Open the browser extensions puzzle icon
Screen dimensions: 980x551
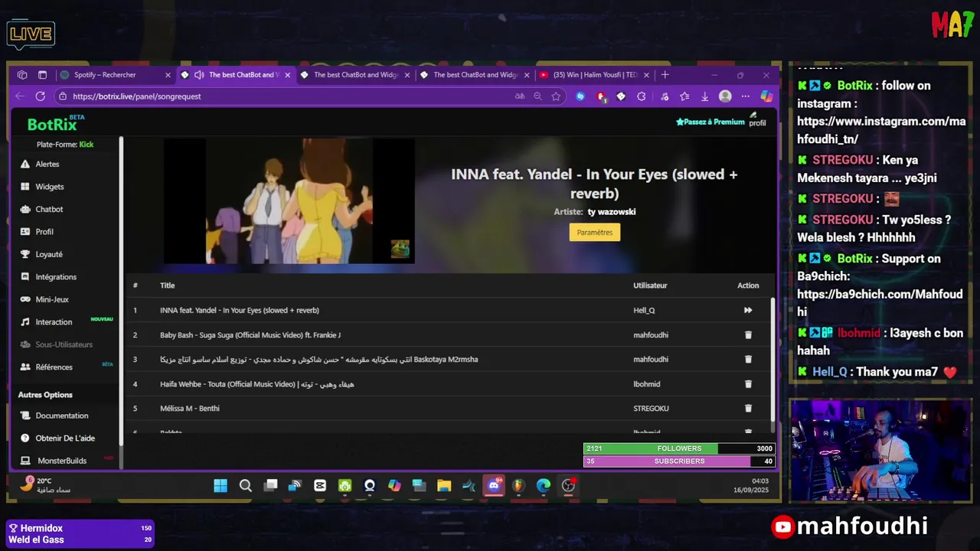point(641,96)
